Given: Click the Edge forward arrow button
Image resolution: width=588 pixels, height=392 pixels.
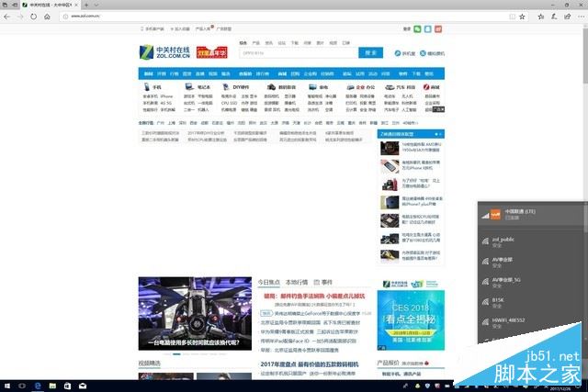Looking at the screenshot, I should point(20,17).
